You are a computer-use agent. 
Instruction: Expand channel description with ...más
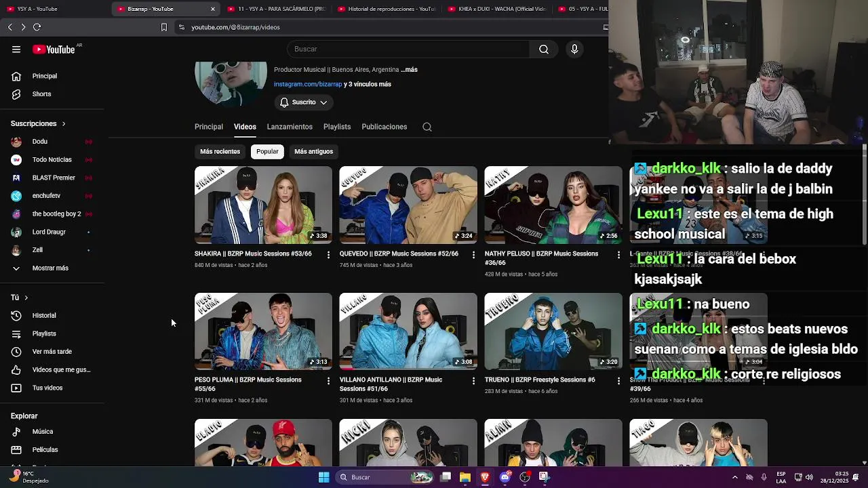coord(409,70)
